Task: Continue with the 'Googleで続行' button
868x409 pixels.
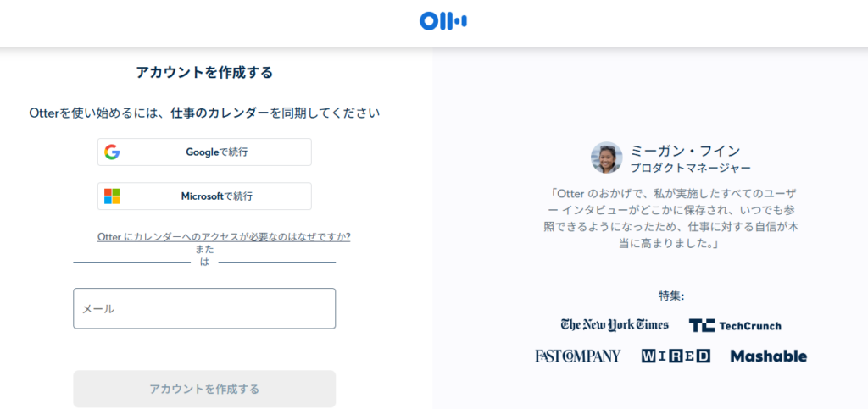Action: tap(204, 152)
